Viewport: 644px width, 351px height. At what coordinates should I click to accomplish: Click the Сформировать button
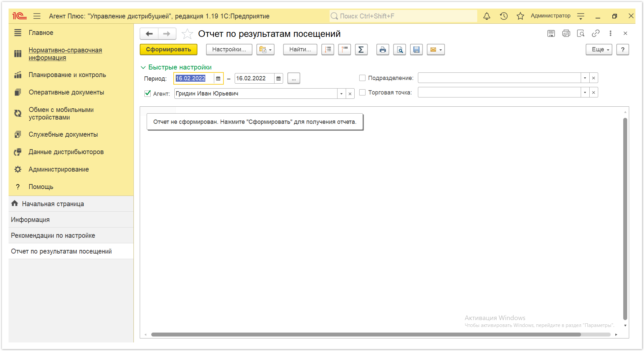(168, 49)
